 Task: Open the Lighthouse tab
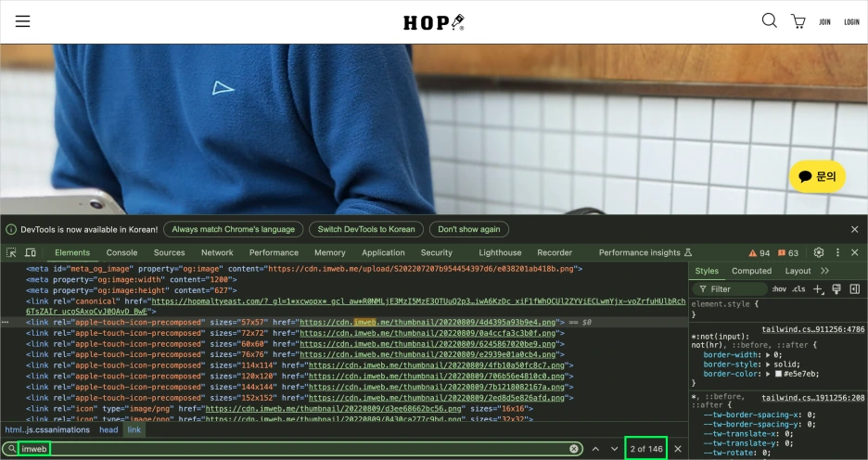[500, 252]
